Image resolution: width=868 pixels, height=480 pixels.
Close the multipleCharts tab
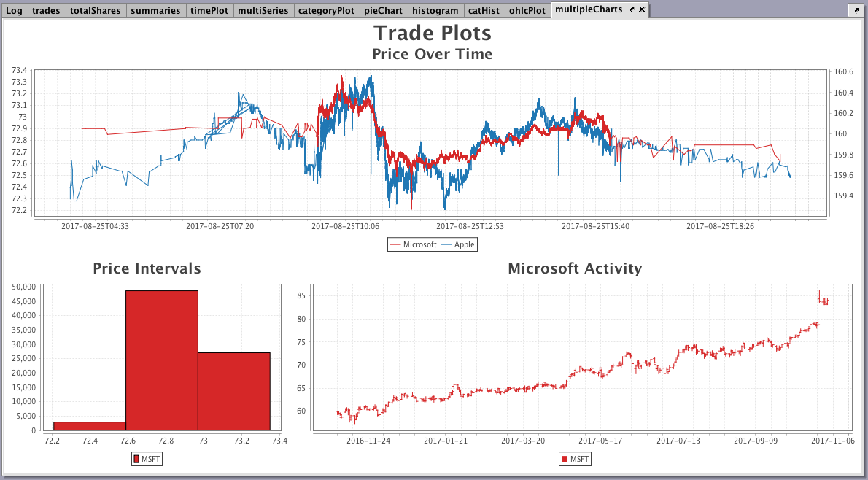coord(642,9)
